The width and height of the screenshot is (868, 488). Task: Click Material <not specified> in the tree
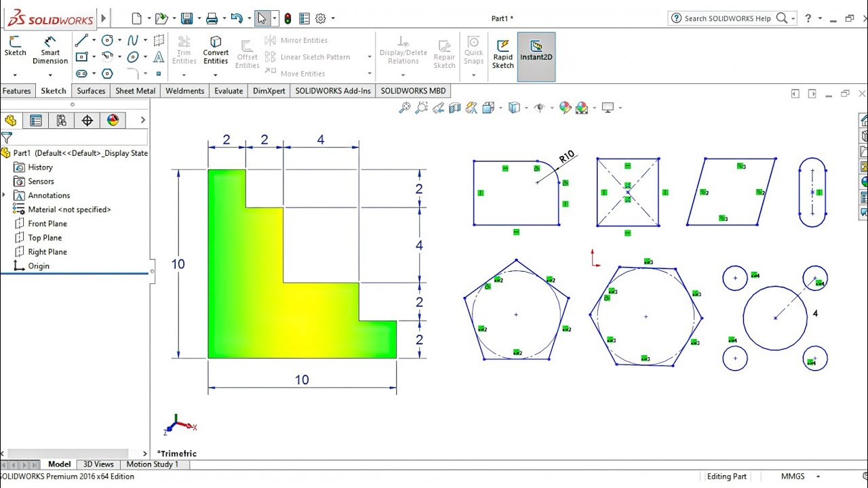[x=69, y=209]
